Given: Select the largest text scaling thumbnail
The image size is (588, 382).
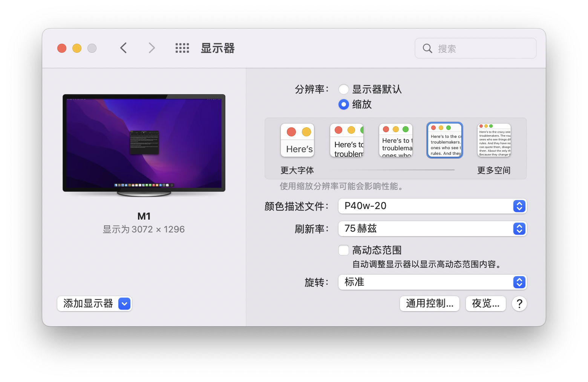Looking at the screenshot, I should tap(297, 140).
